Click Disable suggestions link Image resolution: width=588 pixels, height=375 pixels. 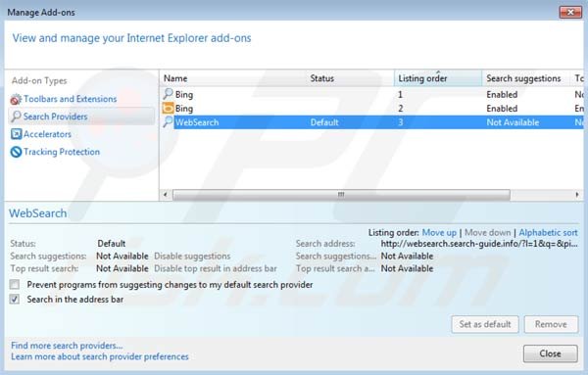[192, 257]
